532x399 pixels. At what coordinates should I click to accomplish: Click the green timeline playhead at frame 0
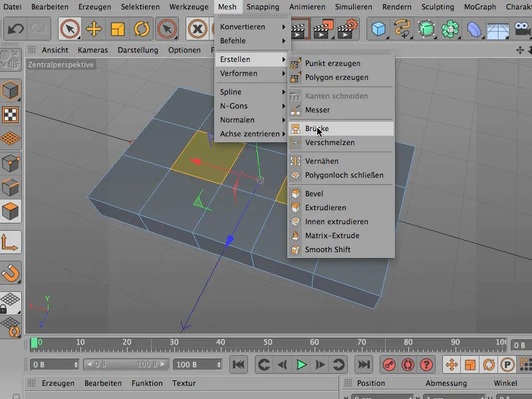pyautogui.click(x=35, y=343)
